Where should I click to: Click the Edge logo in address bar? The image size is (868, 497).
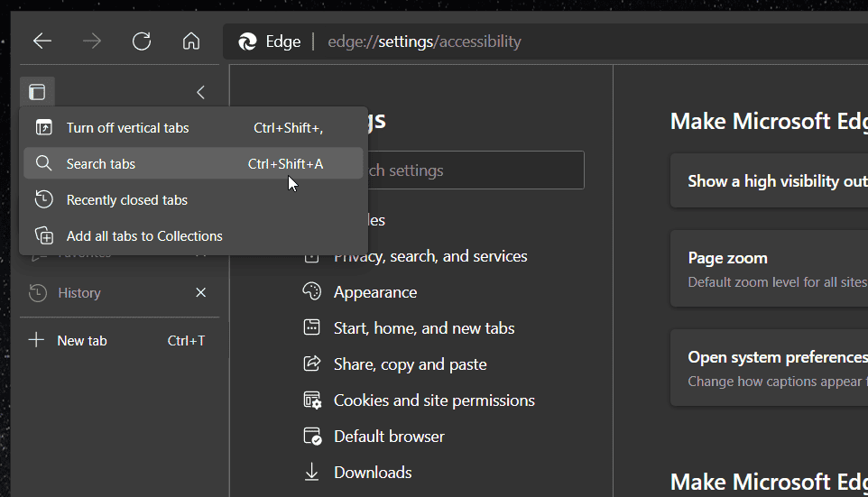pos(247,41)
